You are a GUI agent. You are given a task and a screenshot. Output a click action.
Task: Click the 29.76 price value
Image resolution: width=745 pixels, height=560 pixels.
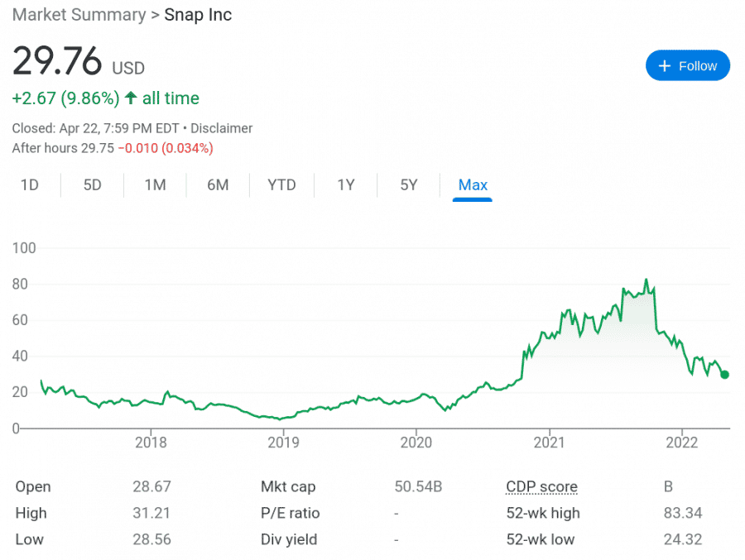pyautogui.click(x=57, y=60)
